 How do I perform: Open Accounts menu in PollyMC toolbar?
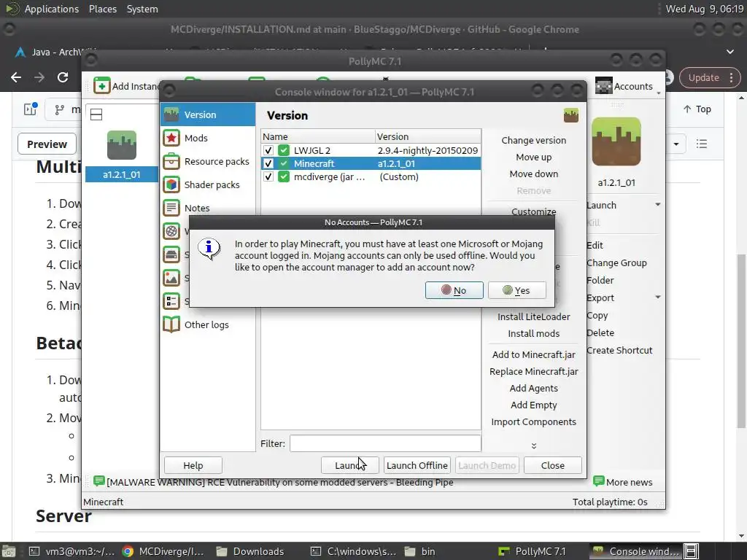click(626, 86)
